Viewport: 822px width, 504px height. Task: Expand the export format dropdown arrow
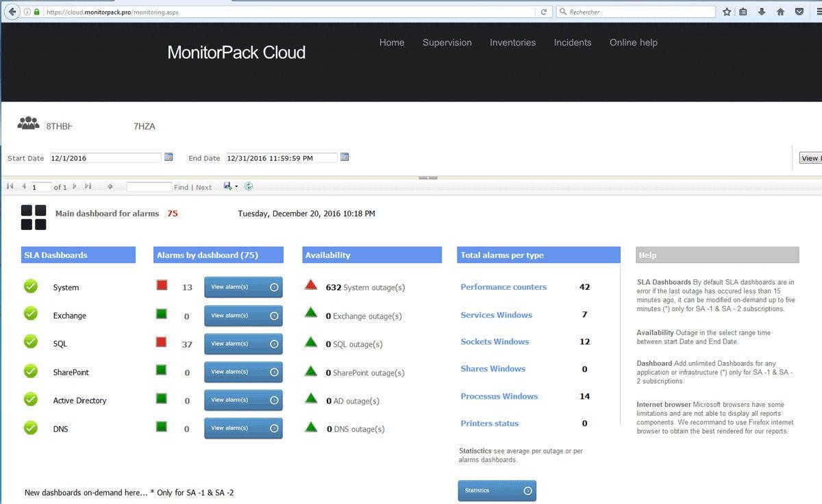tap(236, 186)
